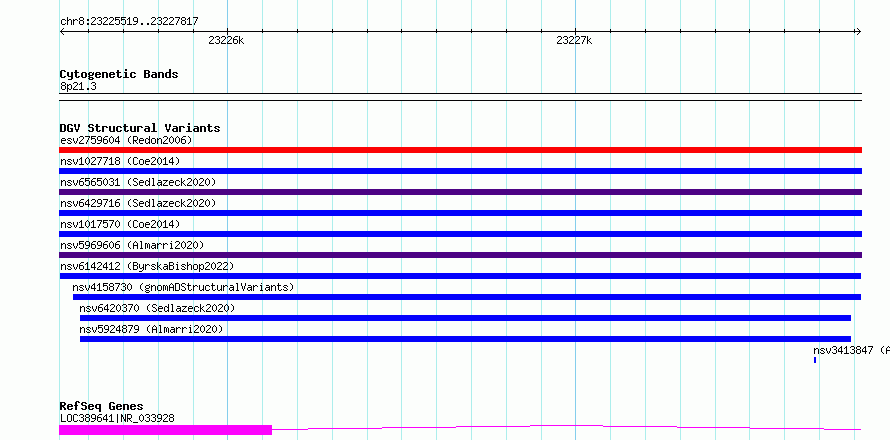Click the red esv2759604 variant bar
The width and height of the screenshot is (890, 440).
pyautogui.click(x=460, y=150)
